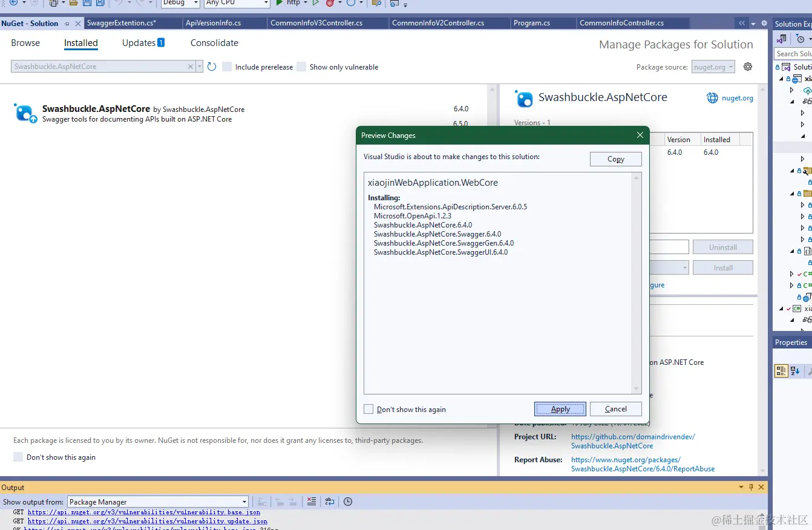The height and width of the screenshot is (530, 812).
Task: Click the Search Solution Explorer input field
Action: tap(793, 54)
